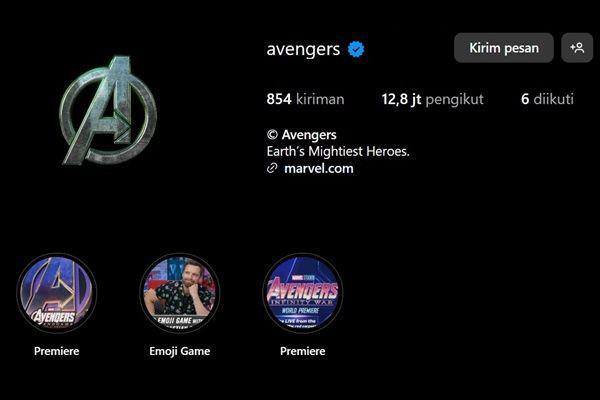Click the word pengikut next to 12,8 jt
This screenshot has width=600, height=400.
[455, 100]
